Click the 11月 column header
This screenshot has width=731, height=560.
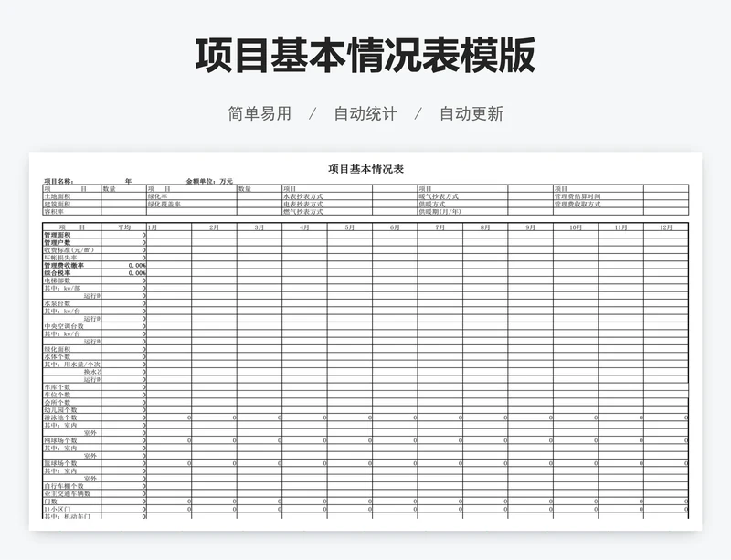coord(621,227)
